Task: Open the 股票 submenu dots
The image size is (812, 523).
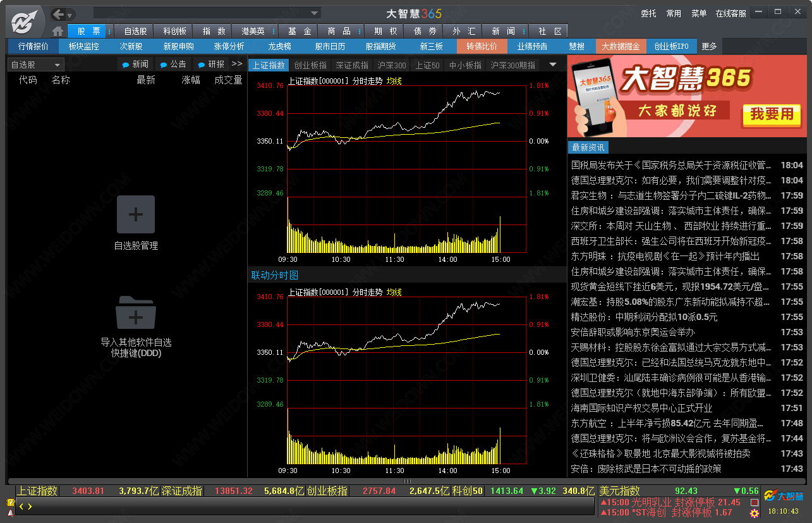Action: [x=110, y=31]
